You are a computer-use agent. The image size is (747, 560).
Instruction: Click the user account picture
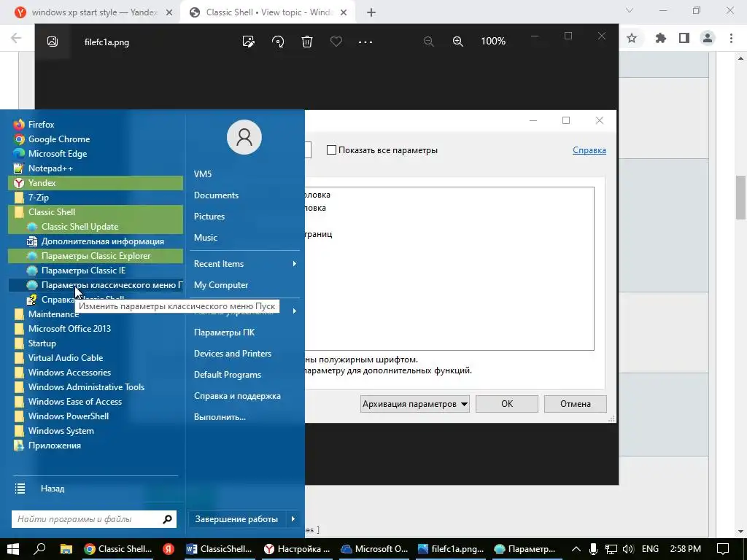click(x=244, y=137)
